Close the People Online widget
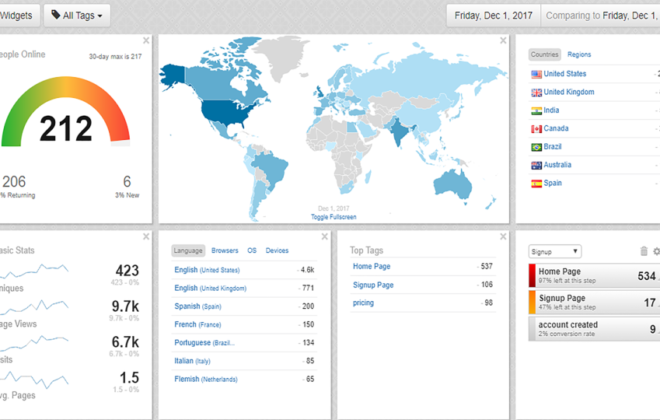Screen dimensions: 660x420 point(146,40)
